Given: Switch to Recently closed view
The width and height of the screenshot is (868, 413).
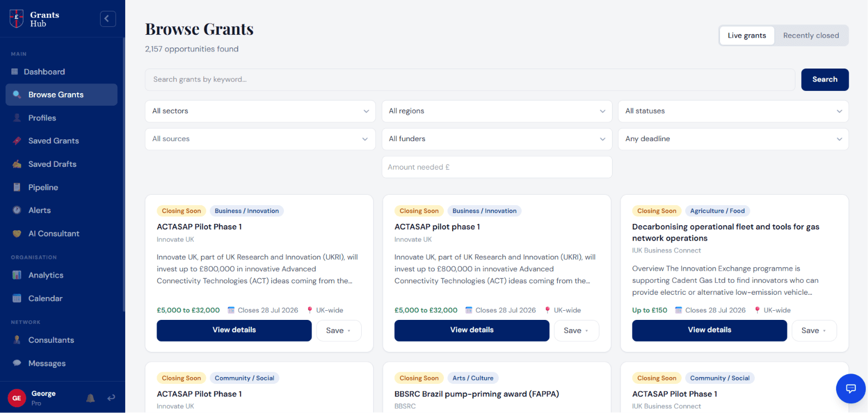Looking at the screenshot, I should point(811,35).
